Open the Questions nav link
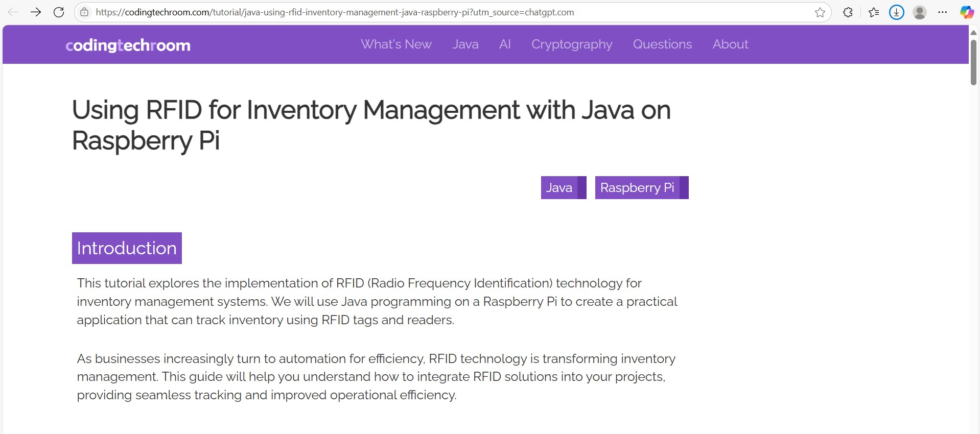 point(662,44)
